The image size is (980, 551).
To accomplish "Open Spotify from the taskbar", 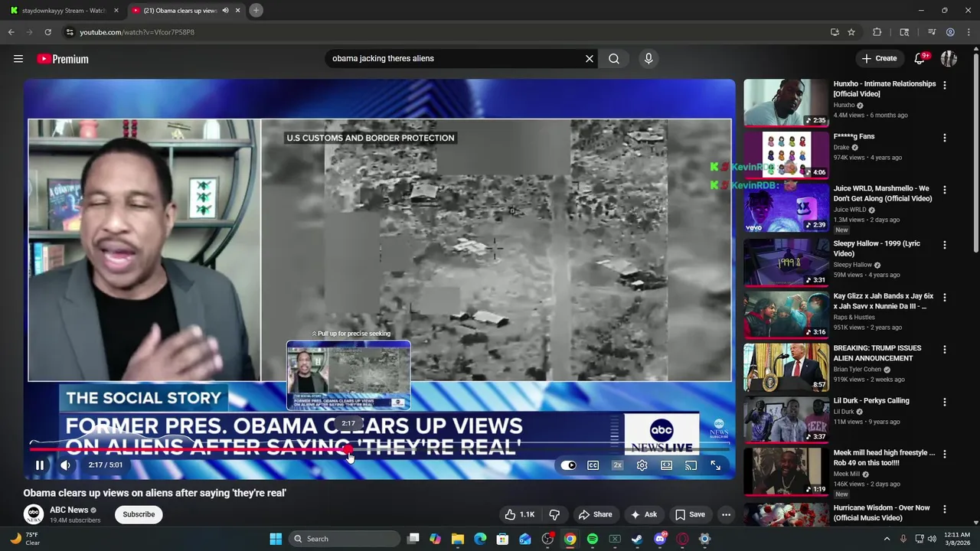I will pos(593,539).
